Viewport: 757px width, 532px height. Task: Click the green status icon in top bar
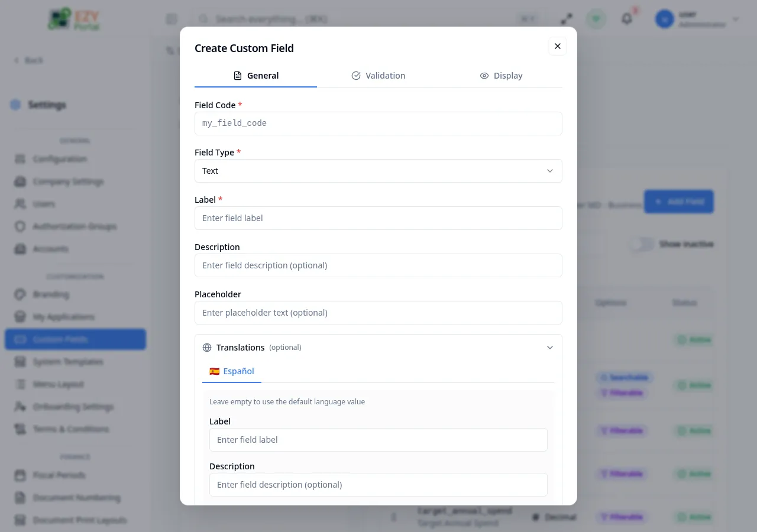pos(596,19)
